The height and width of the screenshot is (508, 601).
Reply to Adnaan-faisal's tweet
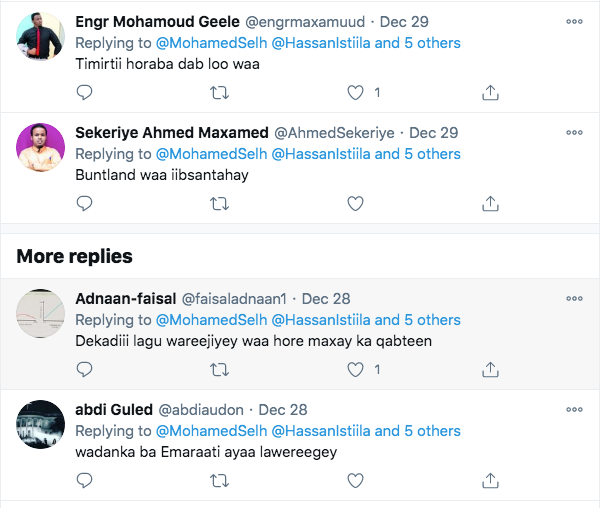pos(85,369)
